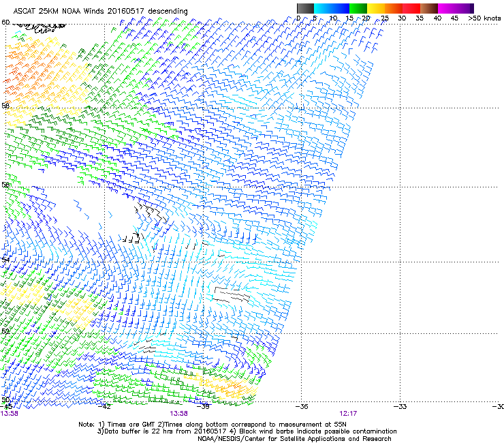This screenshot has width=504, height=443.
Task: Click the longitude label -39
Action: pos(203,406)
